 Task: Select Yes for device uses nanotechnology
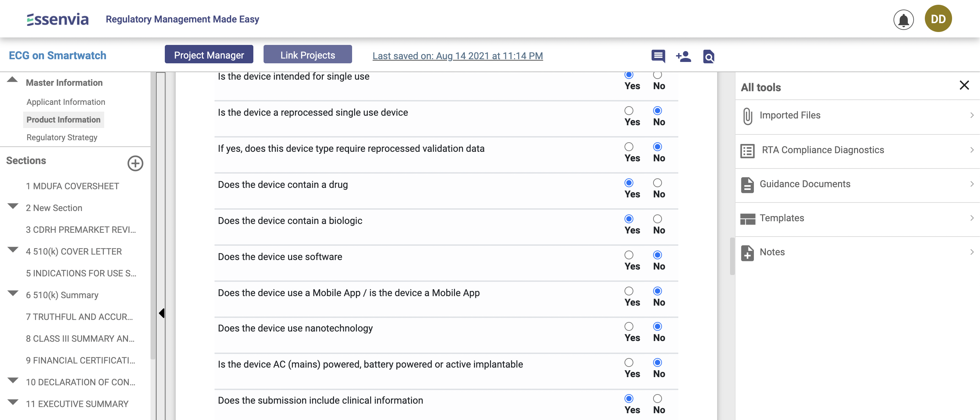click(629, 326)
